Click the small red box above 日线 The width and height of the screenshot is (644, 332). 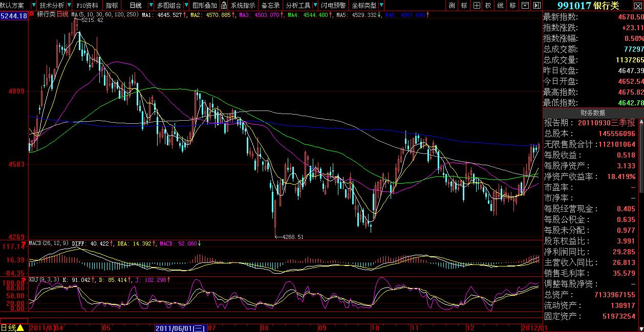click(x=14, y=320)
